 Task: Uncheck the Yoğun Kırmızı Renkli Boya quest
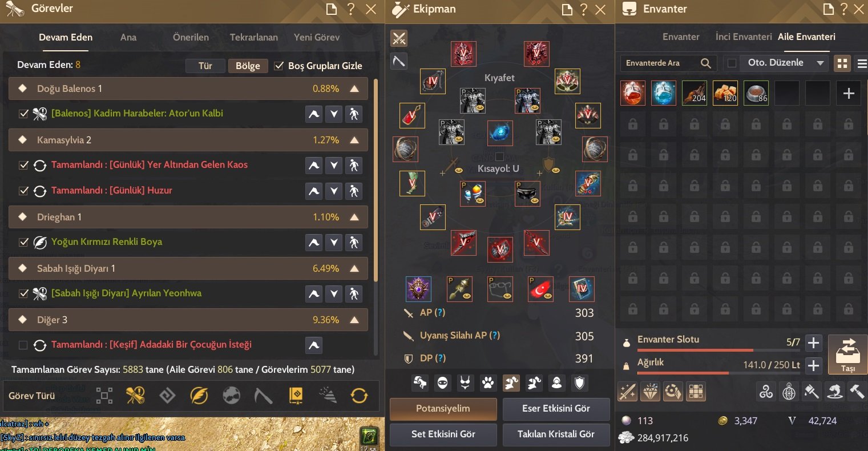click(23, 242)
